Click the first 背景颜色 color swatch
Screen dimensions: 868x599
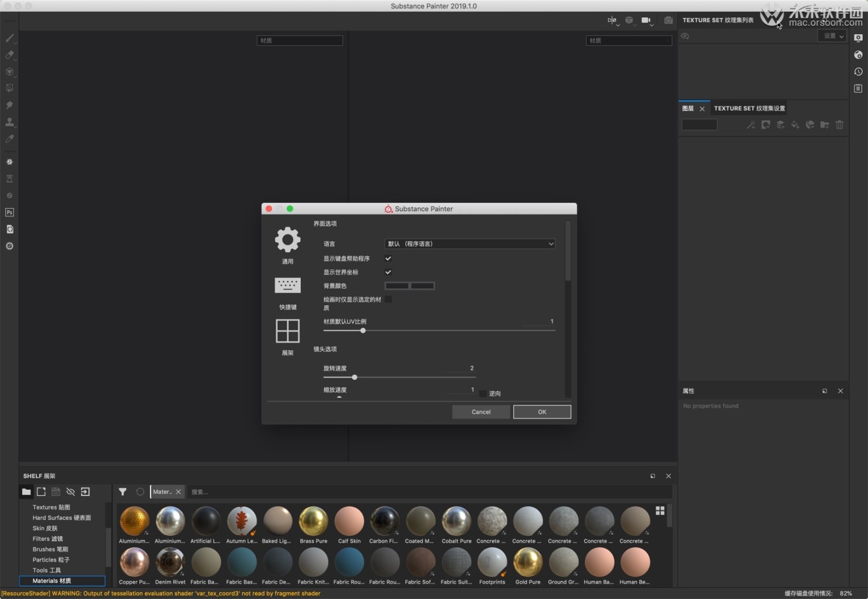click(397, 286)
